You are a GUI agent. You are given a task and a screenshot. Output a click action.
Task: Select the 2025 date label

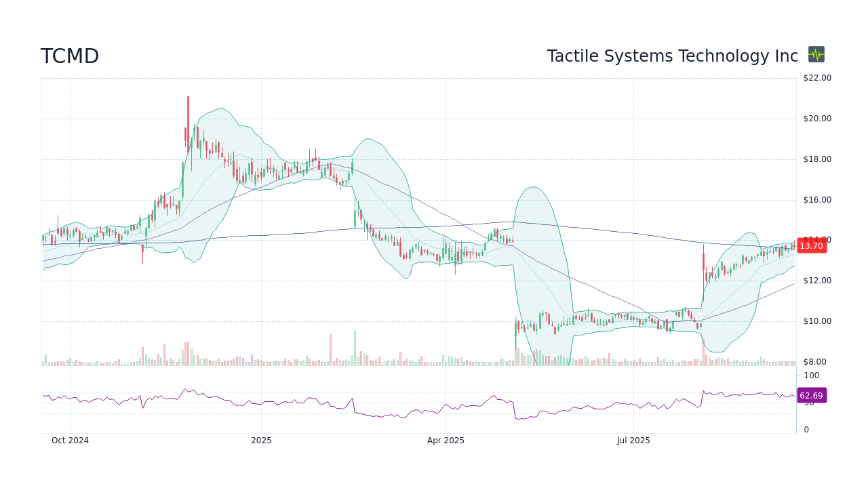261,440
